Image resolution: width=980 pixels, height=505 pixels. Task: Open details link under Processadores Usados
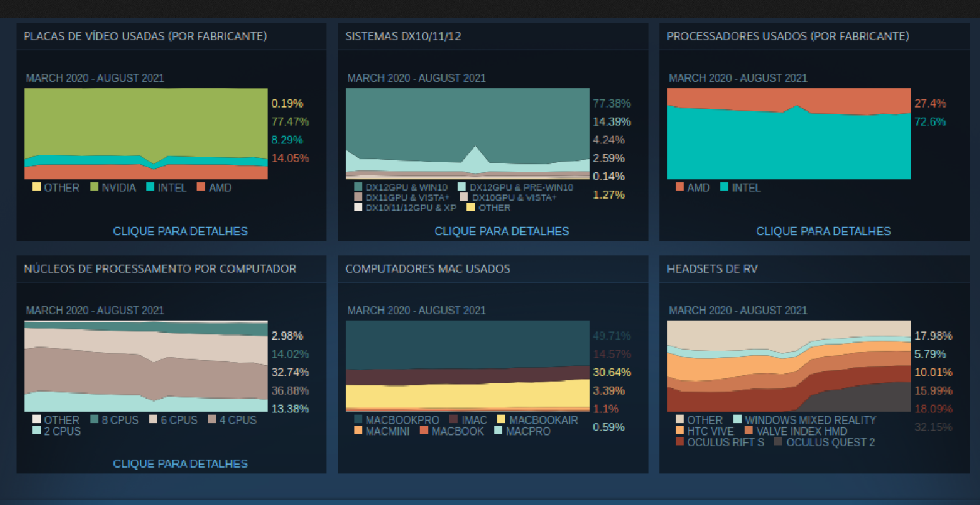click(823, 231)
